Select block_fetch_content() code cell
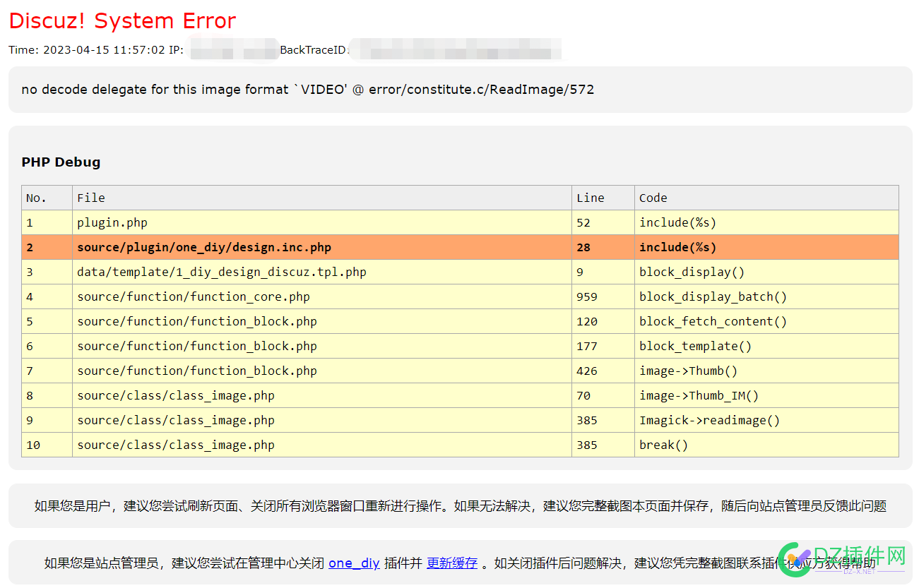919x588 pixels. [x=766, y=321]
